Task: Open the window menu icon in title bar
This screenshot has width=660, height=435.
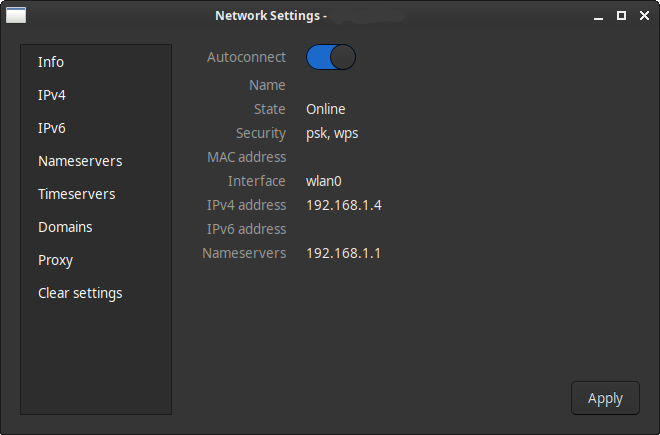Action: (15, 15)
